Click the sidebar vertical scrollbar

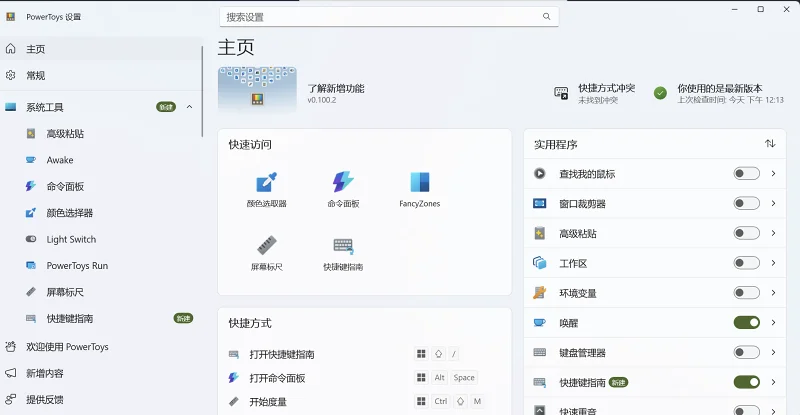tap(202, 92)
